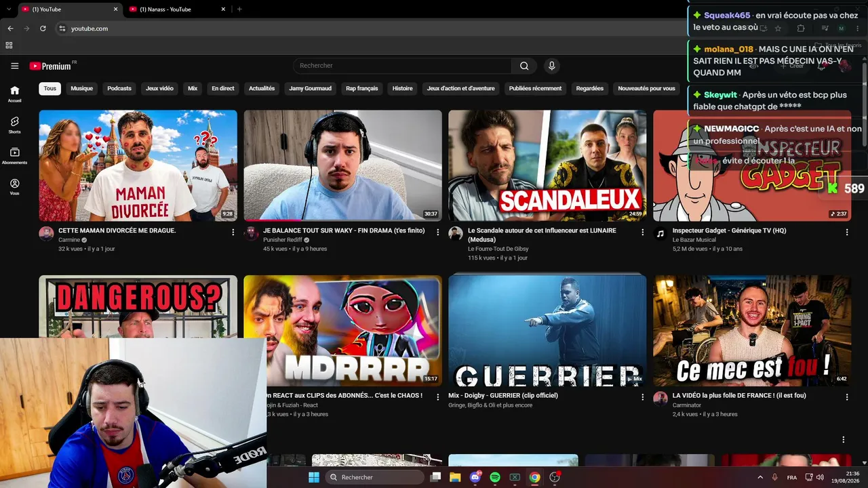Click the Windows taskbar 'Rechercher' box
Screen dimensions: 868x488
(375, 477)
